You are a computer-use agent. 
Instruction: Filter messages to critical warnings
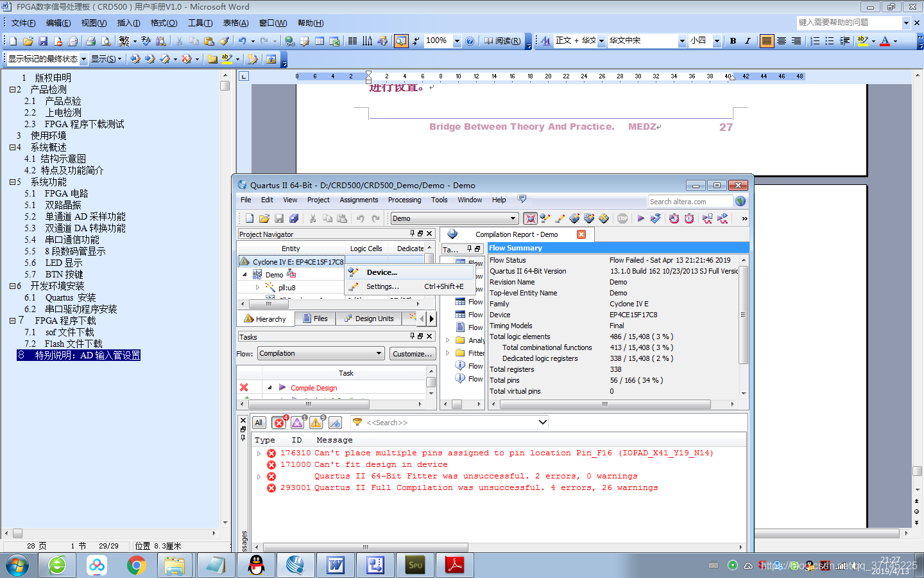[298, 423]
